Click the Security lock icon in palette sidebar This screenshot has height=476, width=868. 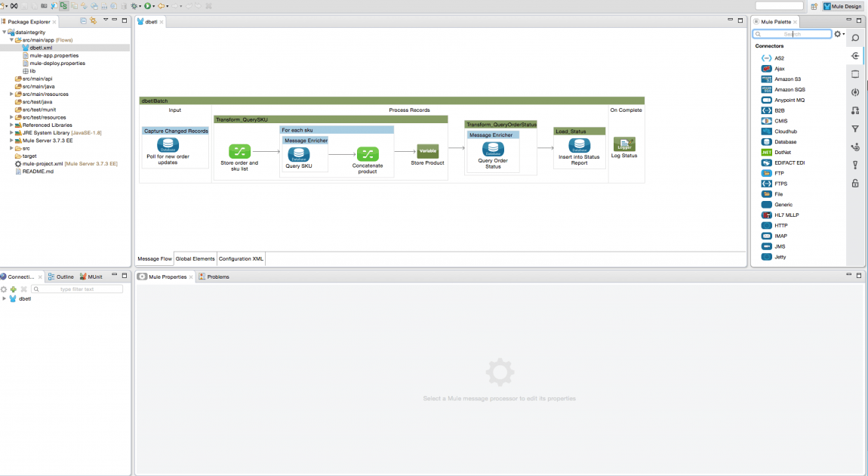tap(855, 184)
